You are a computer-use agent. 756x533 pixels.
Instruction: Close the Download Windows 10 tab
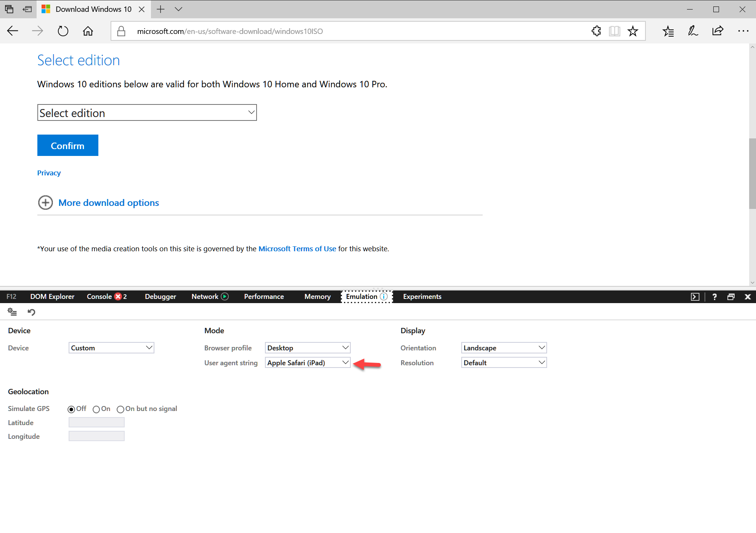[x=141, y=9]
